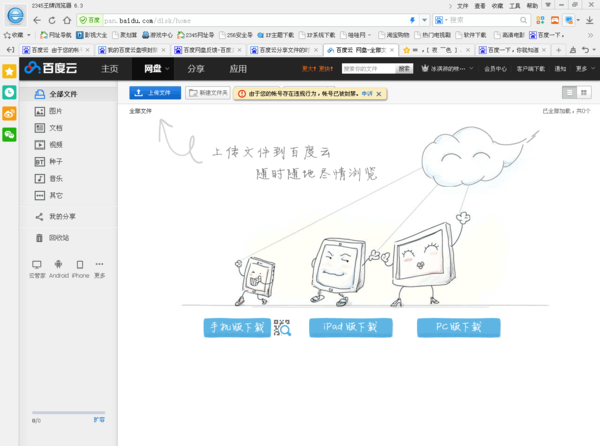
Task: Open 客户端下载 link
Action: [x=531, y=68]
